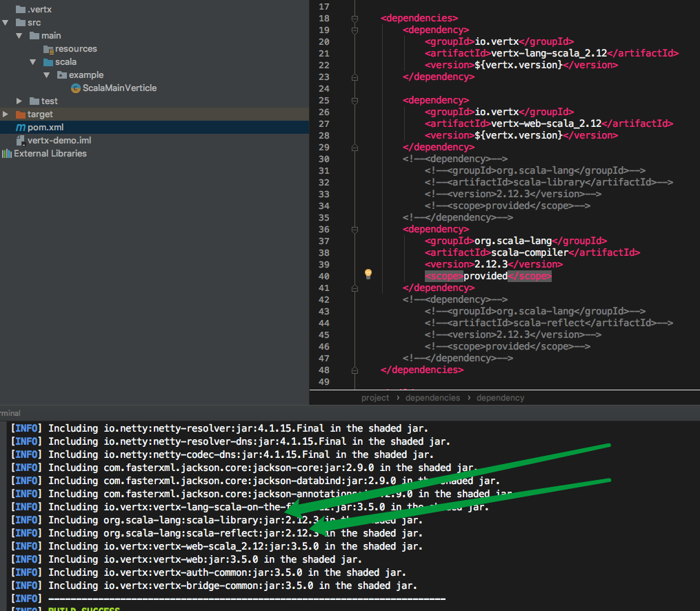Click the Maven icon beside pom.xml
This screenshot has width=700, height=611.
(21, 127)
